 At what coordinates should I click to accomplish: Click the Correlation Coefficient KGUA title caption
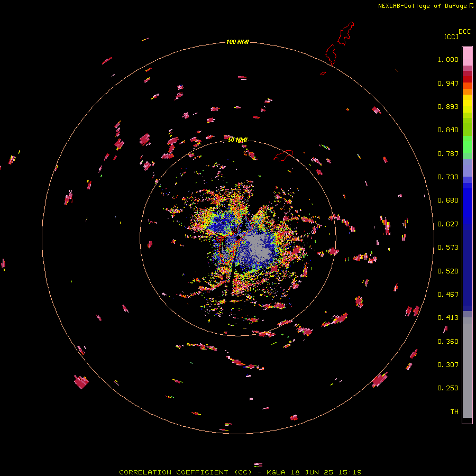[240, 472]
